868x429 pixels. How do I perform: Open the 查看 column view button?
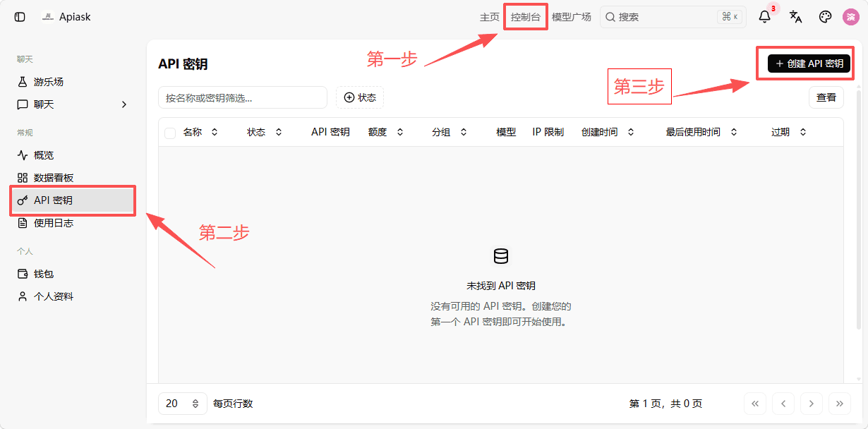[x=826, y=97]
